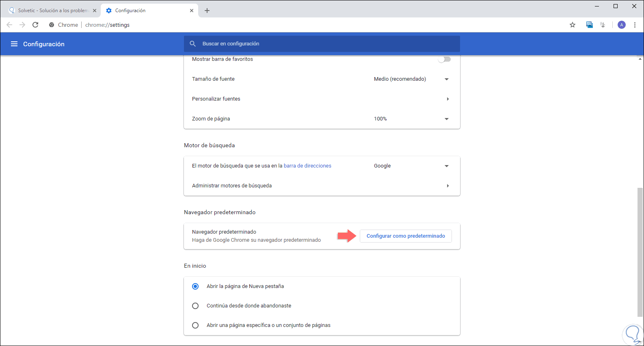Select Continúa desde donde abandonaste option
The width and height of the screenshot is (644, 346).
click(195, 306)
